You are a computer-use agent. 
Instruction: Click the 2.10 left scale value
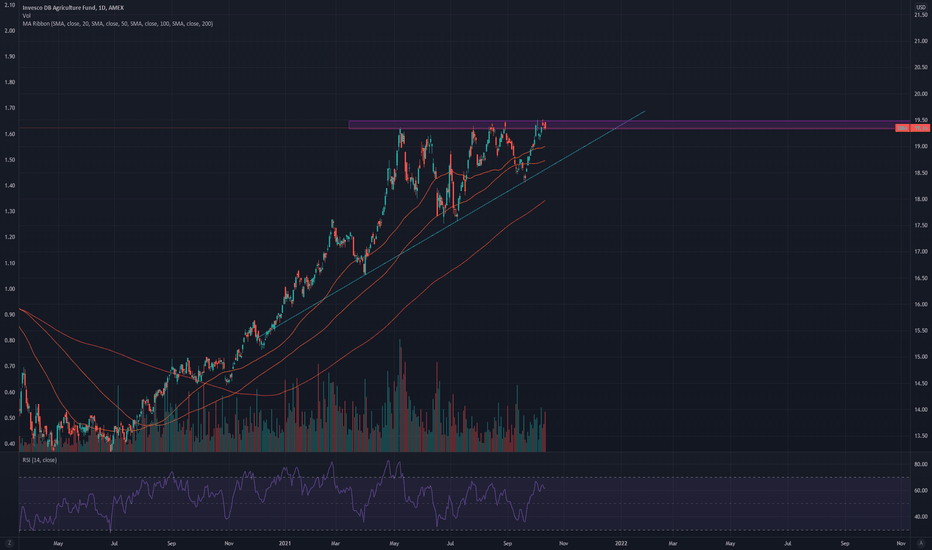[10, 5]
